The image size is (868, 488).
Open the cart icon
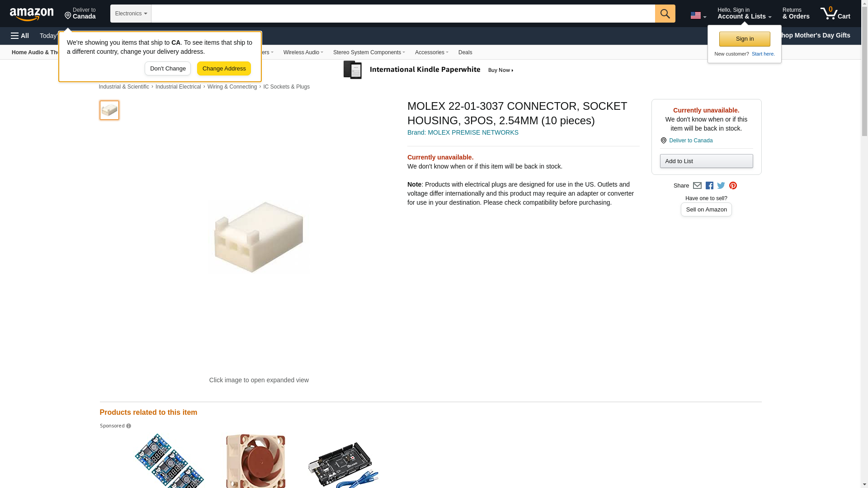pyautogui.click(x=835, y=14)
